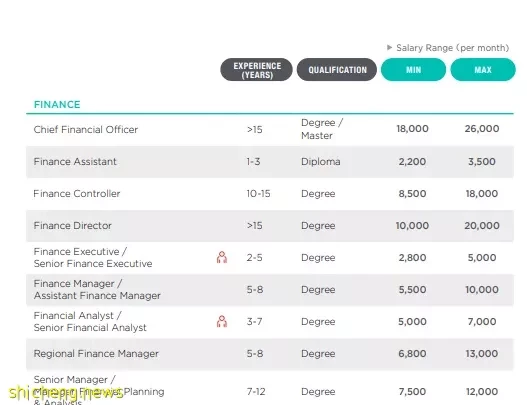527x405 pixels.
Task: Select the Qualification header pill
Action: tap(337, 70)
